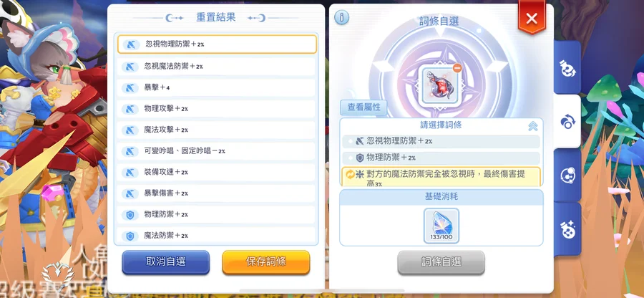Choose 物理防禦+2% in the entry selector
This screenshot has height=298, width=644.
(441, 158)
